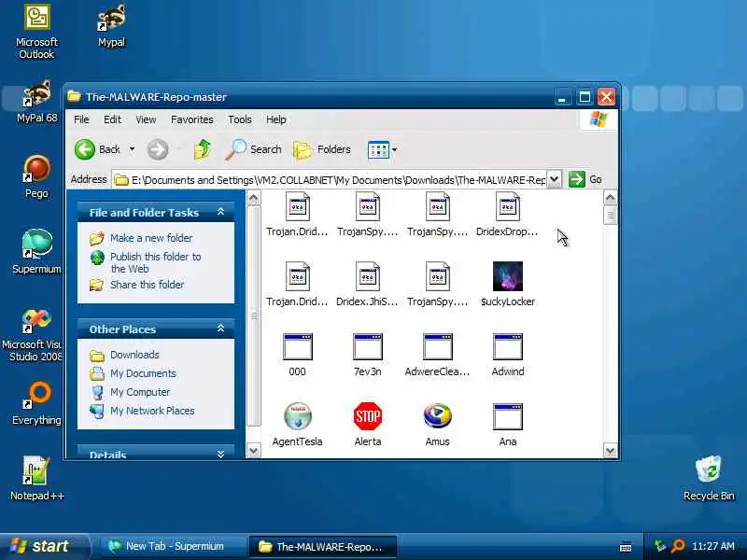Click task pane scrollbar down arrow
Image resolution: width=747 pixels, height=560 pixels.
pos(254,450)
